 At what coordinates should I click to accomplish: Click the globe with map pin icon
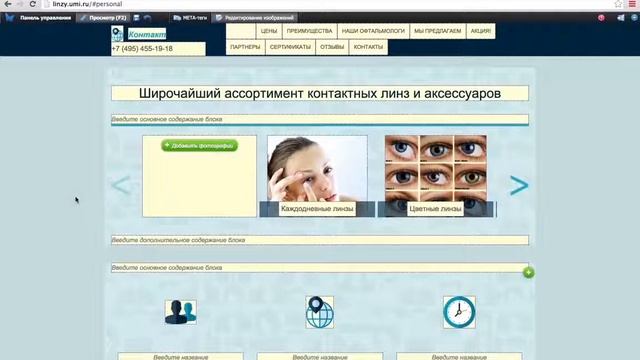tap(320, 312)
